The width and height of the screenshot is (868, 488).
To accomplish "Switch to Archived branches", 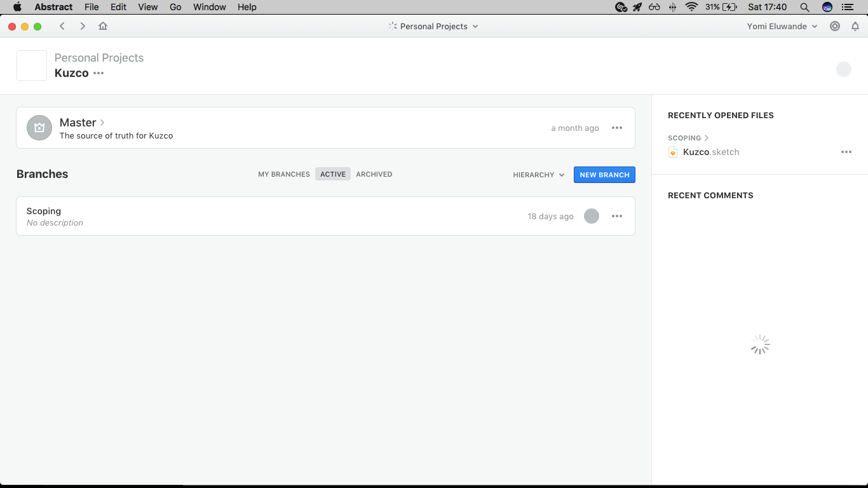I will pyautogui.click(x=374, y=174).
